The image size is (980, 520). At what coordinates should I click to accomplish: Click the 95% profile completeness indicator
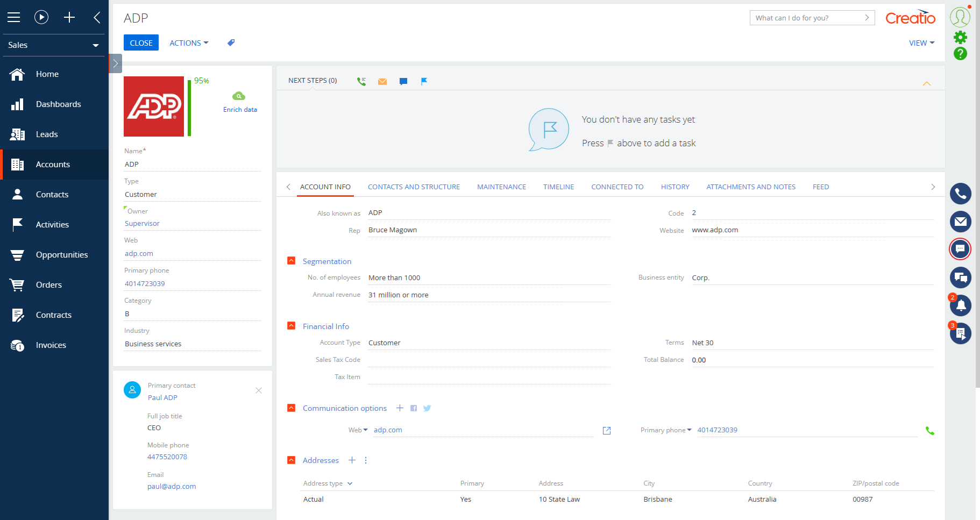tap(202, 81)
